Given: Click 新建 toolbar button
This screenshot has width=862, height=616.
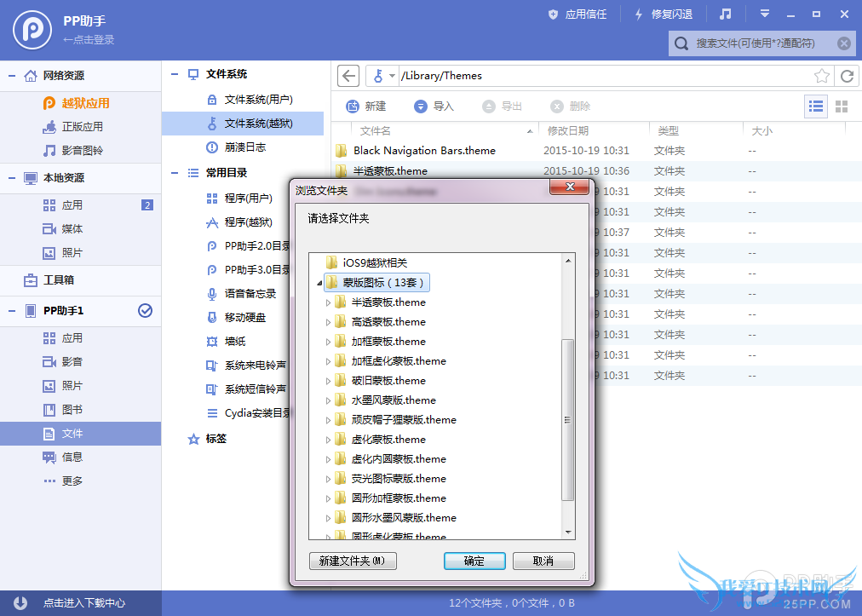Looking at the screenshot, I should tap(366, 107).
